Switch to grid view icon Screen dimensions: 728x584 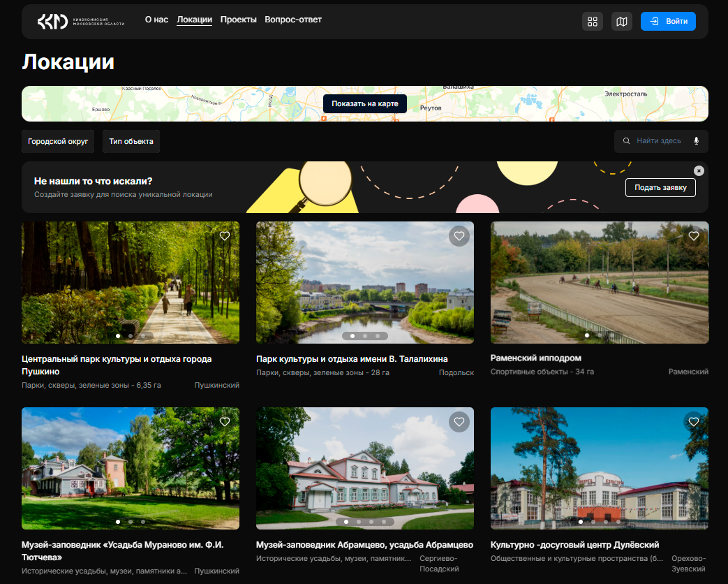[x=593, y=22]
